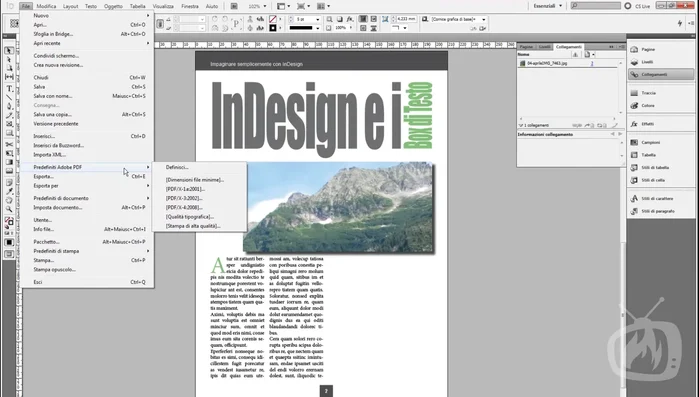Toggle normal view mode button in toolbox
Image resolution: width=699 pixels, height=397 pixels.
click(9, 254)
